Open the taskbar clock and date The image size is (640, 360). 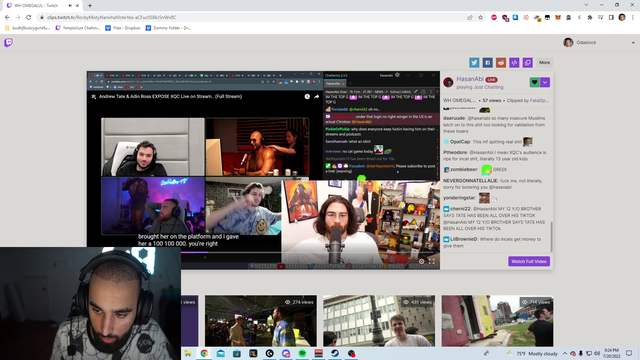coord(612,353)
